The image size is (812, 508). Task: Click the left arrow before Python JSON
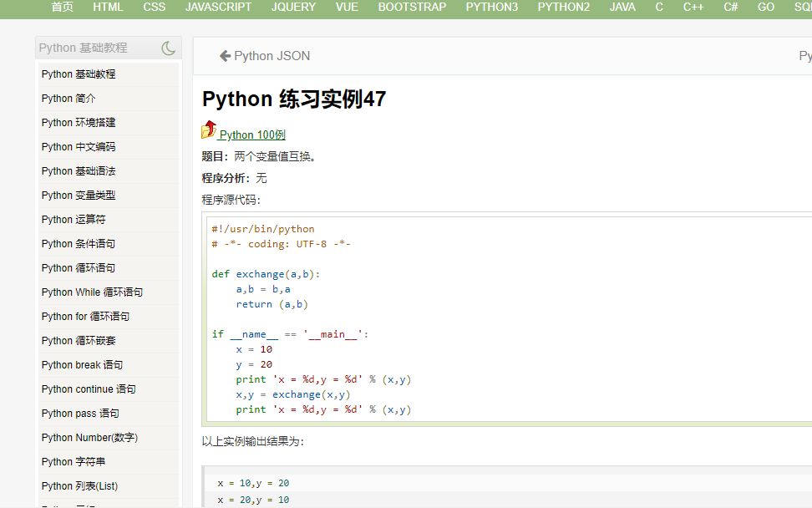(x=225, y=56)
